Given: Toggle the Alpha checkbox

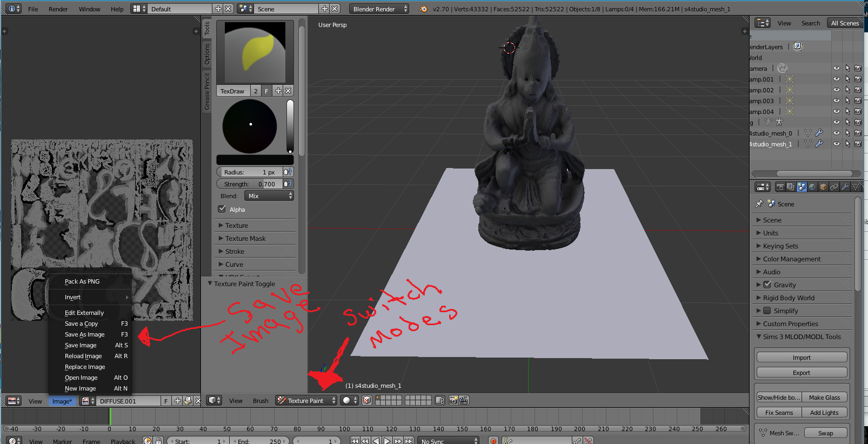Looking at the screenshot, I should [x=222, y=209].
